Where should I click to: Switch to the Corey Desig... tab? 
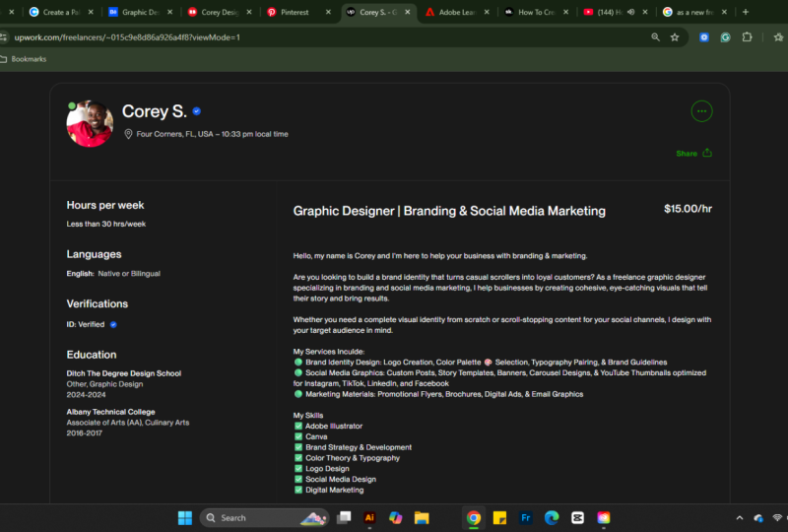220,12
